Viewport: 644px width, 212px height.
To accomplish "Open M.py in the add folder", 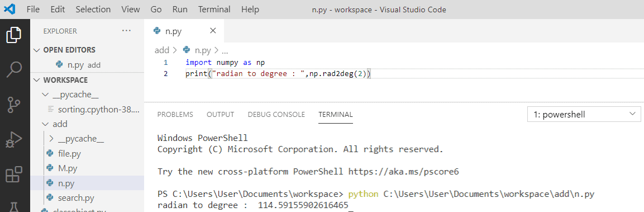I will 87,168.
